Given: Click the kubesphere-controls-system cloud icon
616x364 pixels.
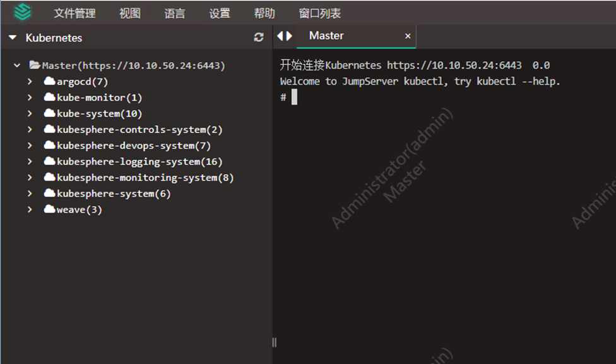Looking at the screenshot, I should 49,129.
